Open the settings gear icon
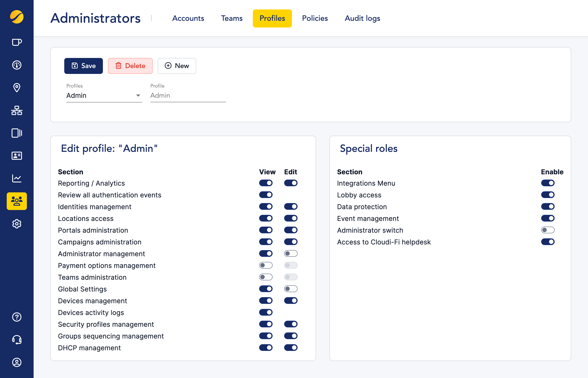The image size is (588, 378). coord(16,224)
